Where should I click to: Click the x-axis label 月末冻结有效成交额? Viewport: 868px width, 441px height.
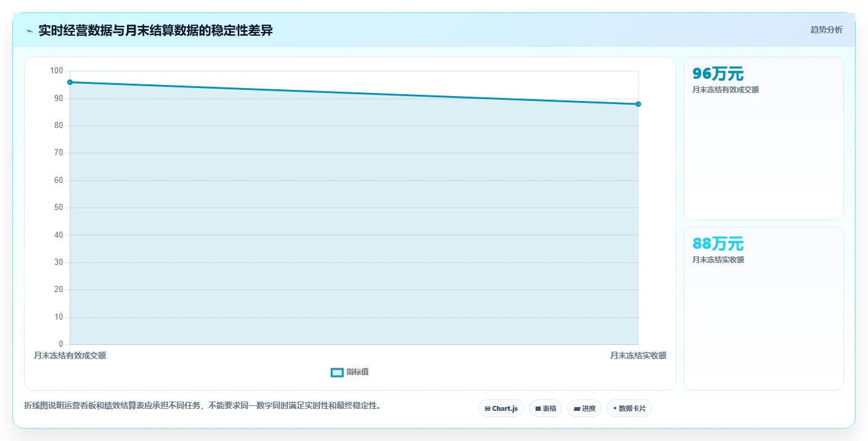pyautogui.click(x=70, y=355)
